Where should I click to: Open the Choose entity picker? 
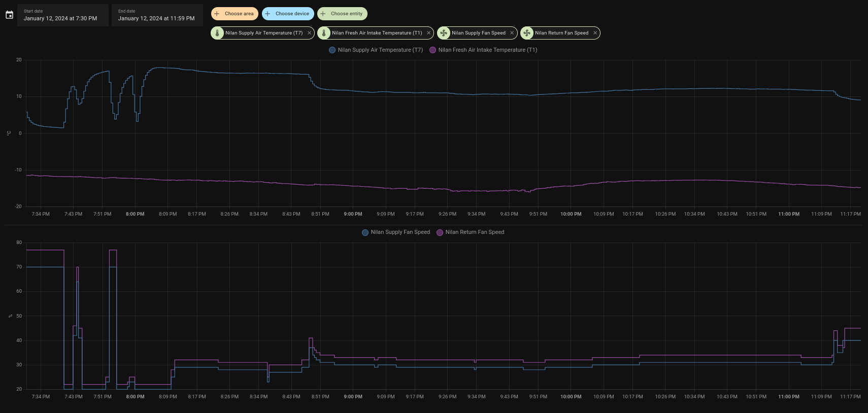342,14
